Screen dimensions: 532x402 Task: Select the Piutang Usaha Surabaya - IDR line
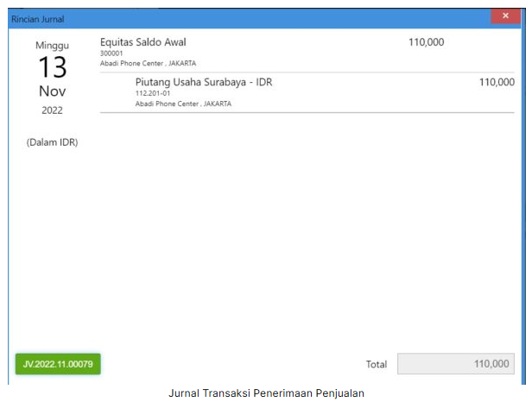tap(204, 83)
